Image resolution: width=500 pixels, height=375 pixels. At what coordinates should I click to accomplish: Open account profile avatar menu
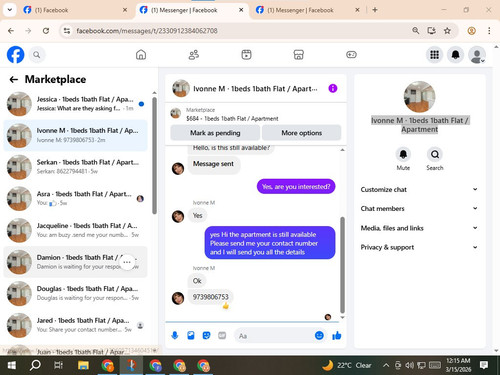tap(477, 55)
